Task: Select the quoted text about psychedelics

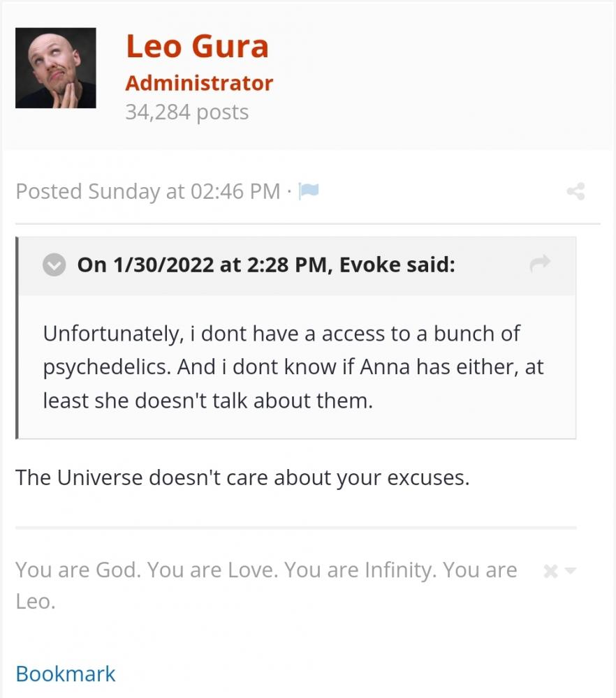Action: pos(293,367)
